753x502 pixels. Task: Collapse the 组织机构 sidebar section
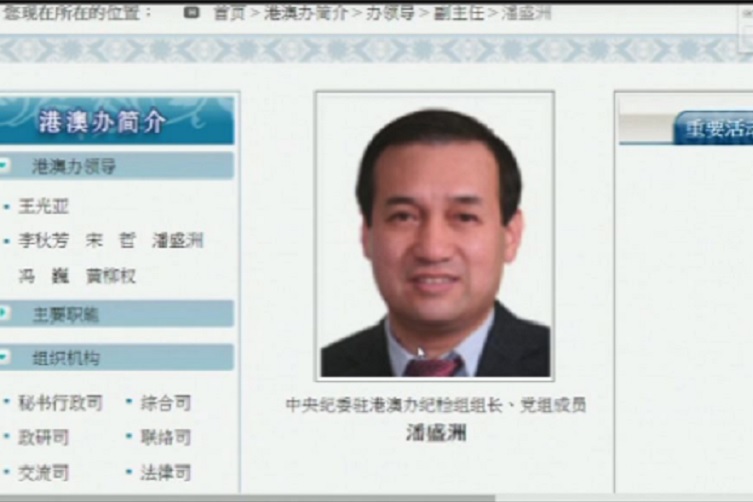pos(66,358)
